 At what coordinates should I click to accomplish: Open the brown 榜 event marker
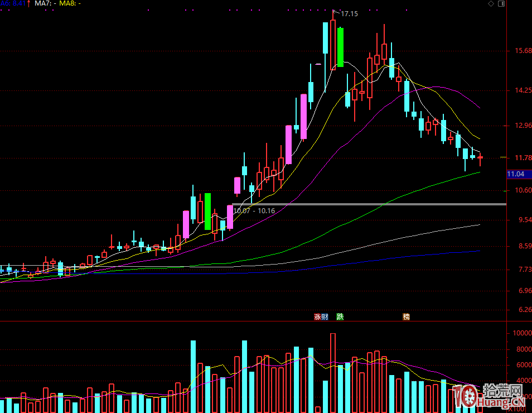pyautogui.click(x=406, y=317)
